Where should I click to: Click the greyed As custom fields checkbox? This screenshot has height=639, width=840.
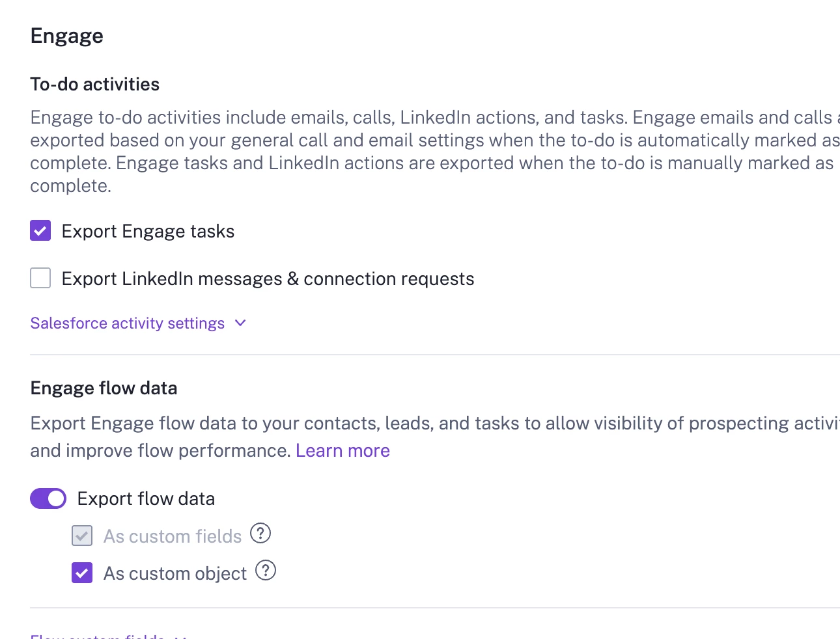click(x=82, y=536)
